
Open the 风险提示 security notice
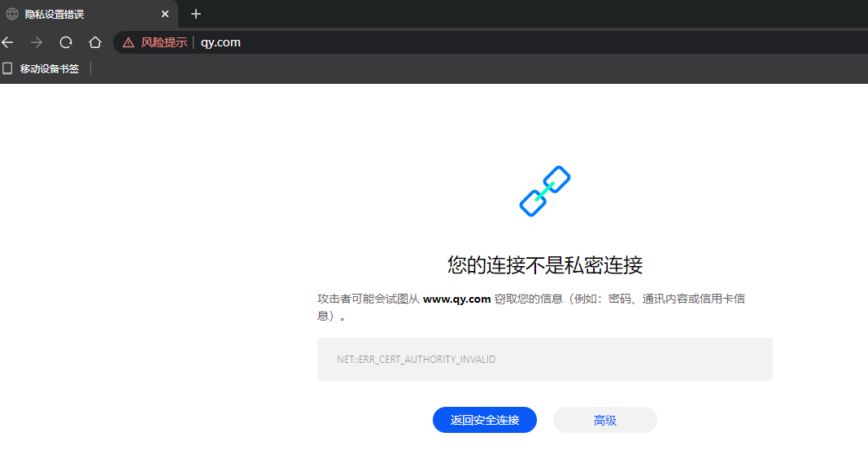click(164, 42)
